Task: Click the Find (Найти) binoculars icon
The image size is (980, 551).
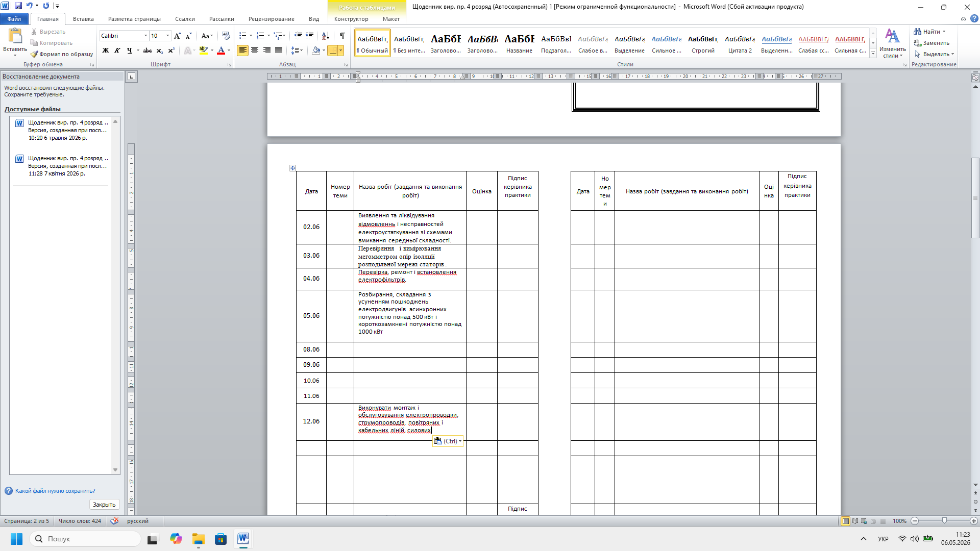Action: click(918, 32)
